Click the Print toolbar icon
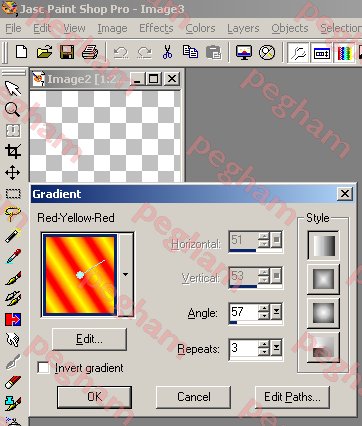This screenshot has height=426, width=362. [90, 52]
